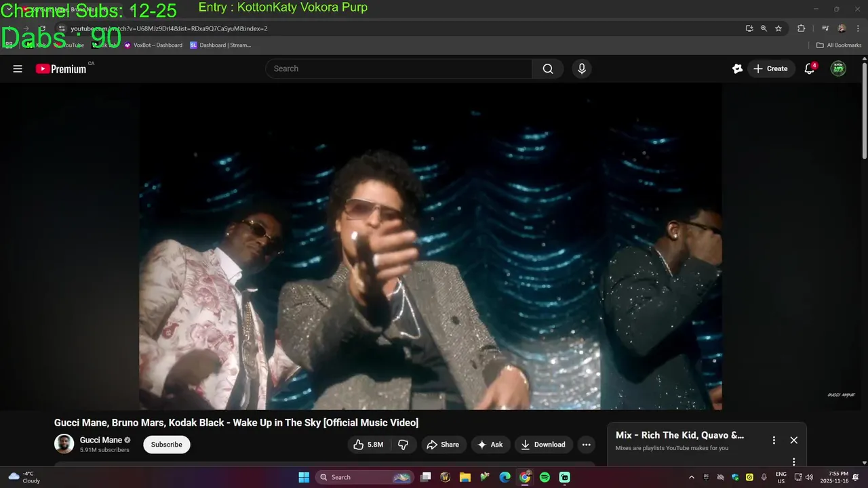The image size is (868, 488).
Task: Go to YouTube Premium home logo
Action: point(61,68)
